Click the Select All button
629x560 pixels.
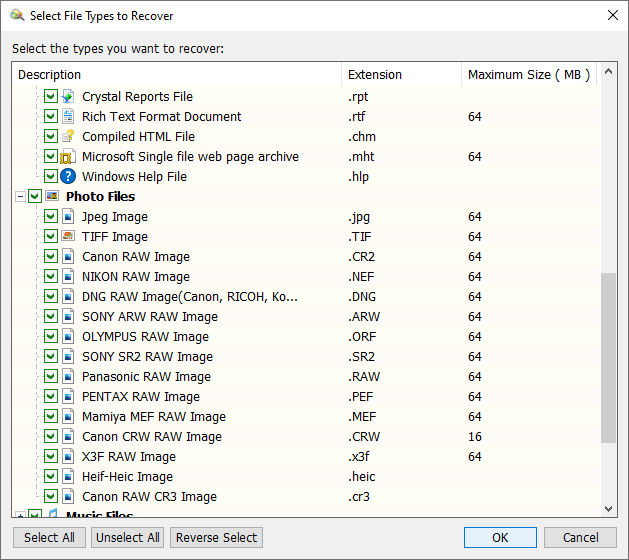(49, 538)
